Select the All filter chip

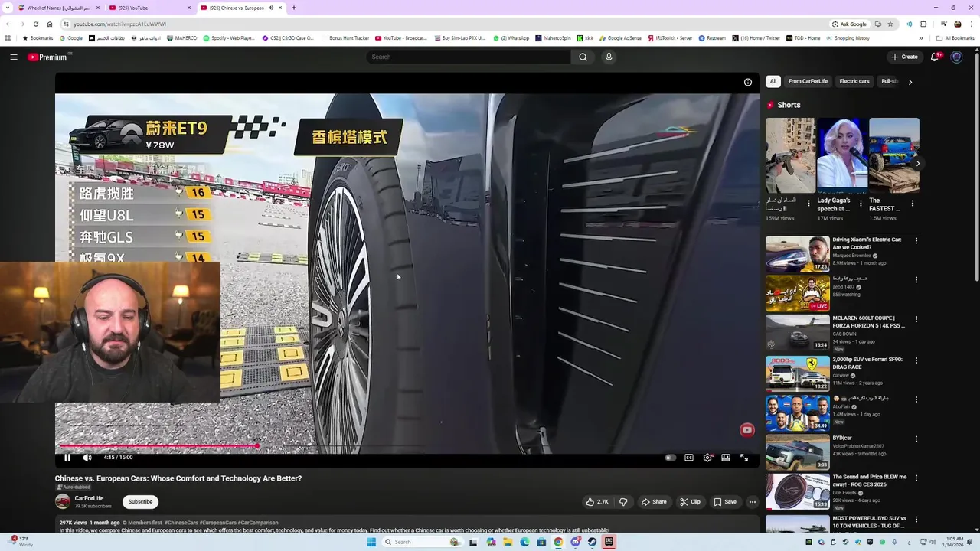pyautogui.click(x=773, y=81)
